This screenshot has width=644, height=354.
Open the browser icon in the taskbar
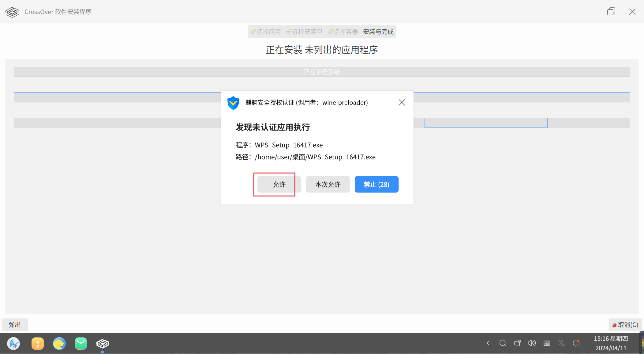[59, 343]
